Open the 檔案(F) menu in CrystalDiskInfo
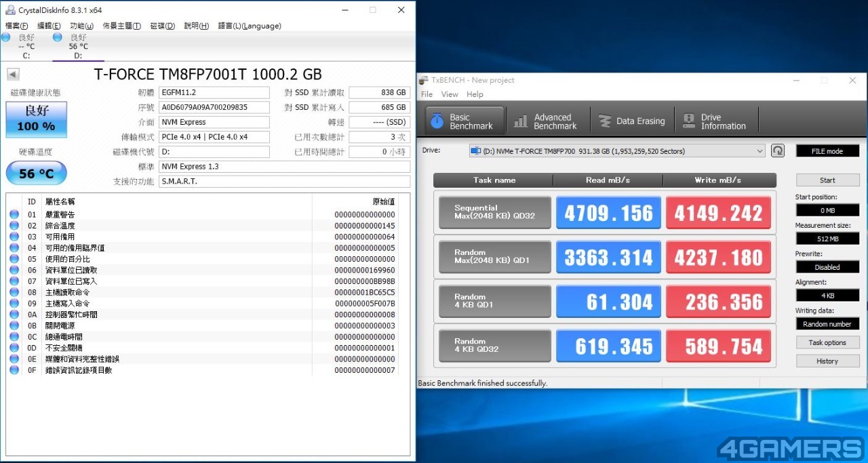Image resolution: width=868 pixels, height=463 pixels. click(16, 26)
